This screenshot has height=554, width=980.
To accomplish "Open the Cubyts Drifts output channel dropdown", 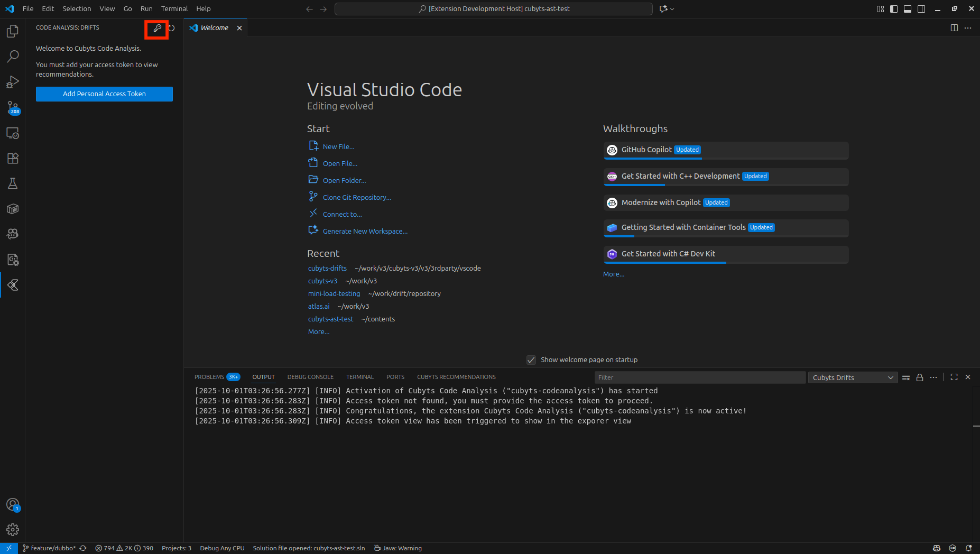I will tap(852, 377).
